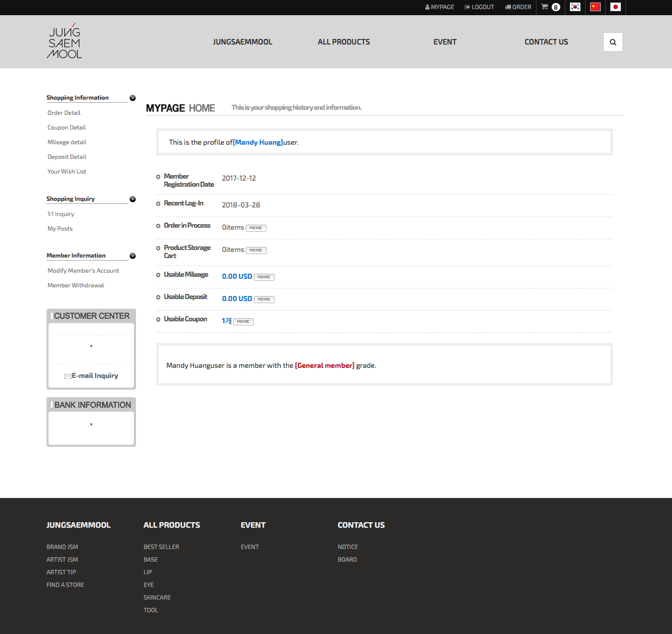The width and height of the screenshot is (672, 634).
Task: Click MORE button for Product Storage Cart
Action: [x=256, y=250]
